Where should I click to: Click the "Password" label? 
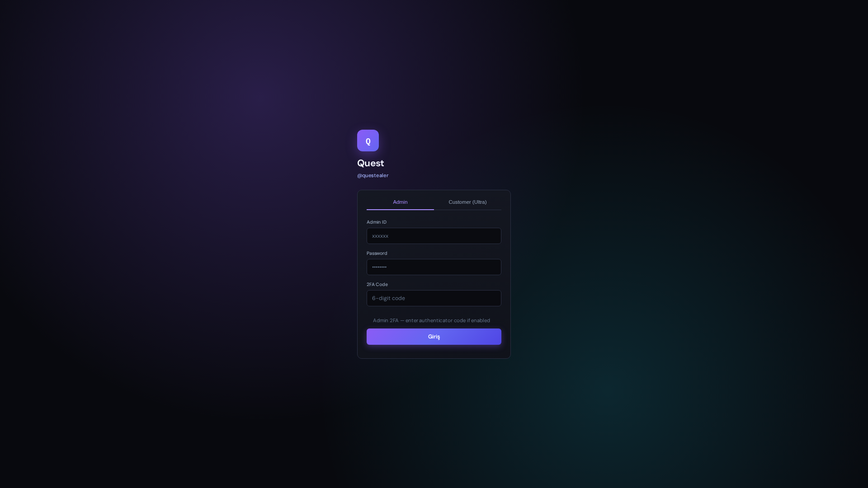pyautogui.click(x=377, y=253)
